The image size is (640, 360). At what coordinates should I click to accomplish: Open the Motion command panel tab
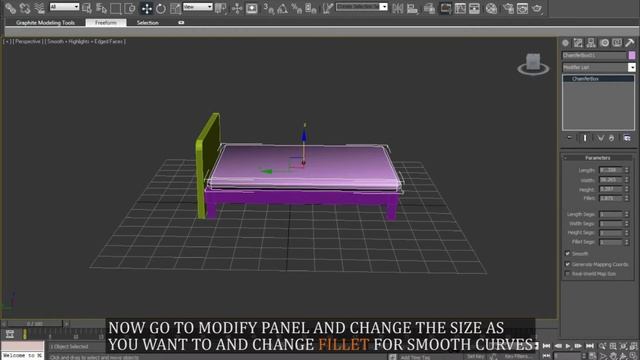(x=604, y=43)
